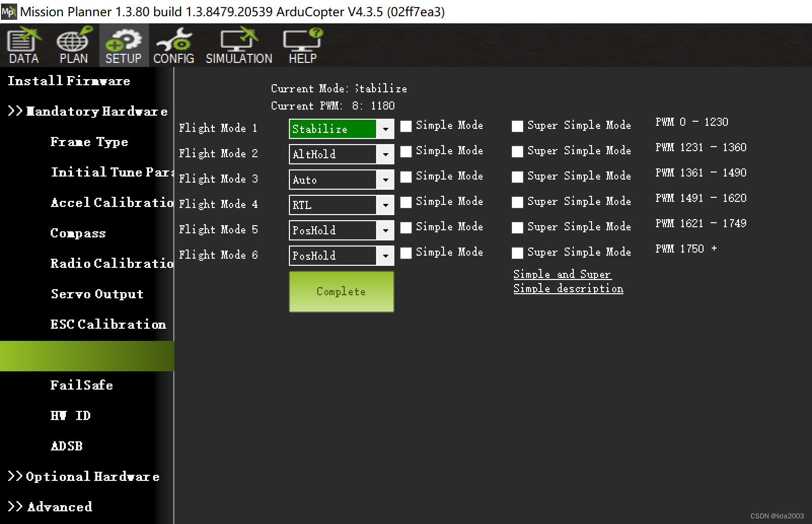Open the PLAN mission planning screen
This screenshot has width=812, height=524.
[x=73, y=46]
